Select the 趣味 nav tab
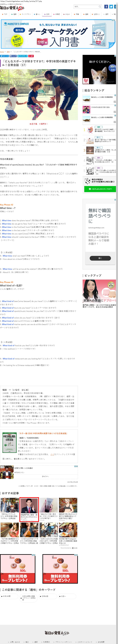 click(x=47, y=14)
